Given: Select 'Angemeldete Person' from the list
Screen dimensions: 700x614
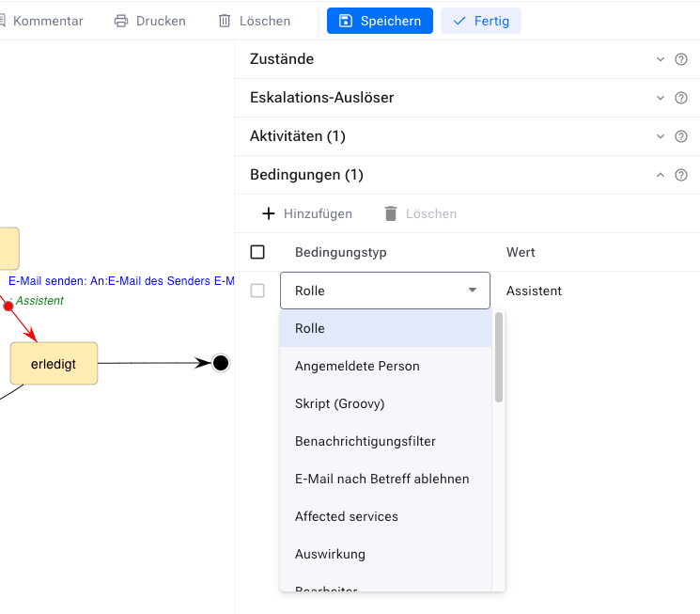Looking at the screenshot, I should [x=357, y=366].
